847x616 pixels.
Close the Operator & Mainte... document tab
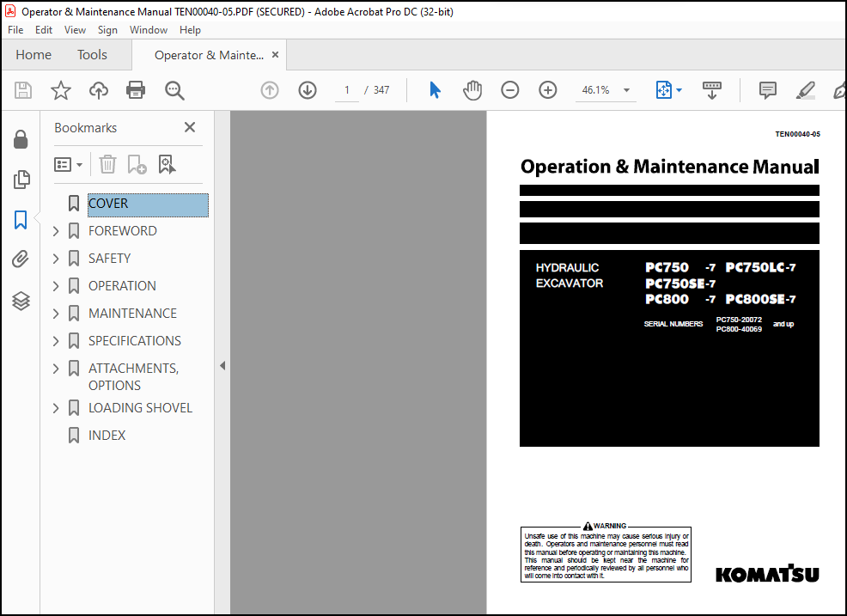tap(276, 55)
